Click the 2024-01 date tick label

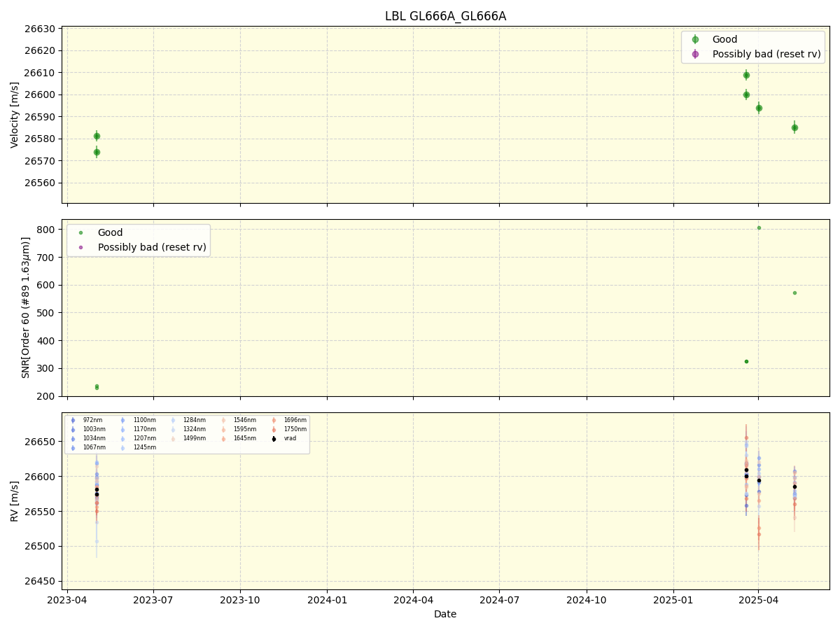[x=327, y=600]
